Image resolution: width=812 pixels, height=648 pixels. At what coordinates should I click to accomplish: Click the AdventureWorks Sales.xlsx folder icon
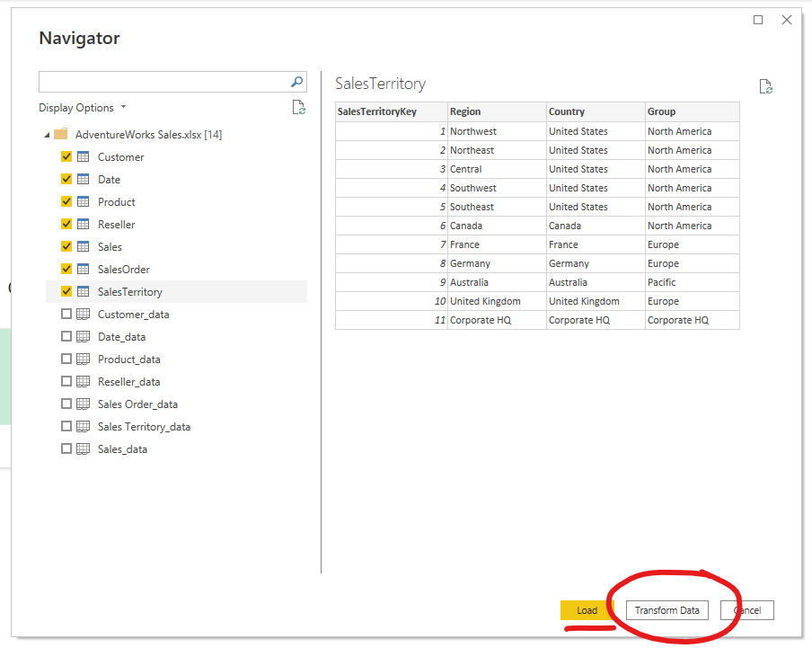(61, 135)
